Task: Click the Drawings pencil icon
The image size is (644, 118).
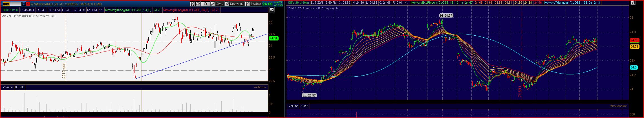Action: point(227,4)
